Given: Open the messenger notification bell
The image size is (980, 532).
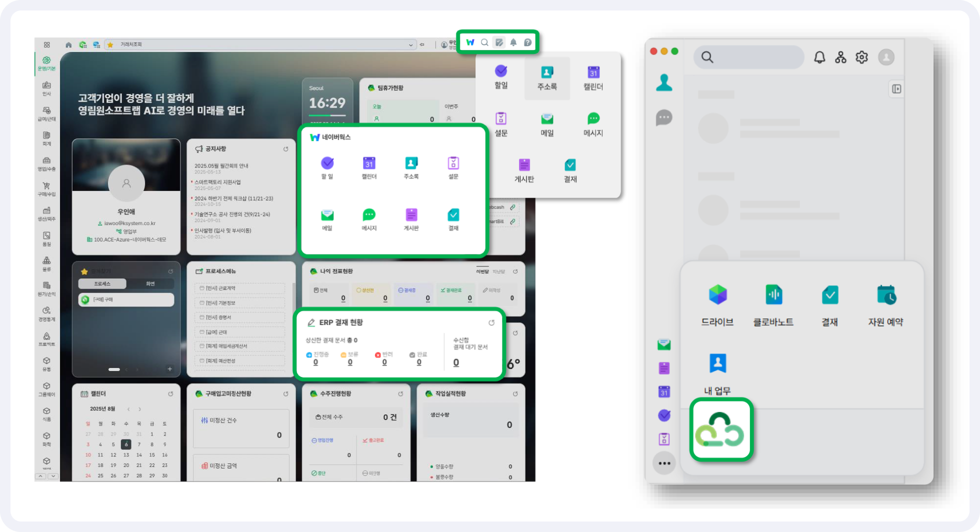Looking at the screenshot, I should point(819,57).
